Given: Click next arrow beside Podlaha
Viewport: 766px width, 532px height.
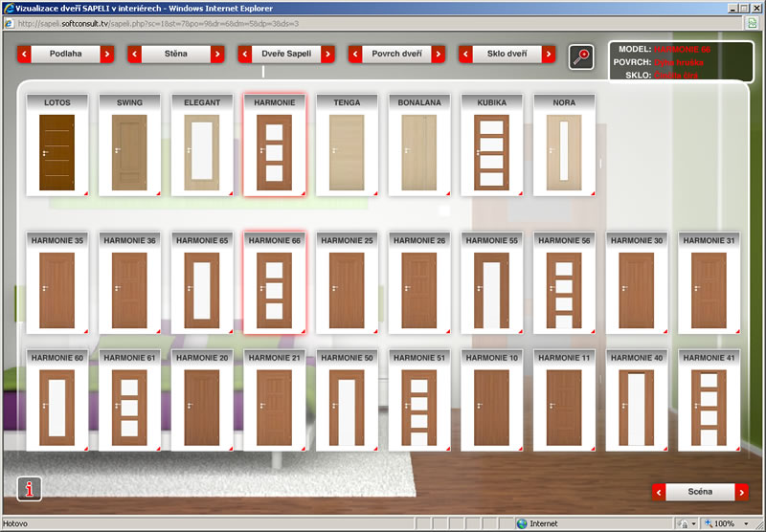Looking at the screenshot, I should (x=106, y=55).
